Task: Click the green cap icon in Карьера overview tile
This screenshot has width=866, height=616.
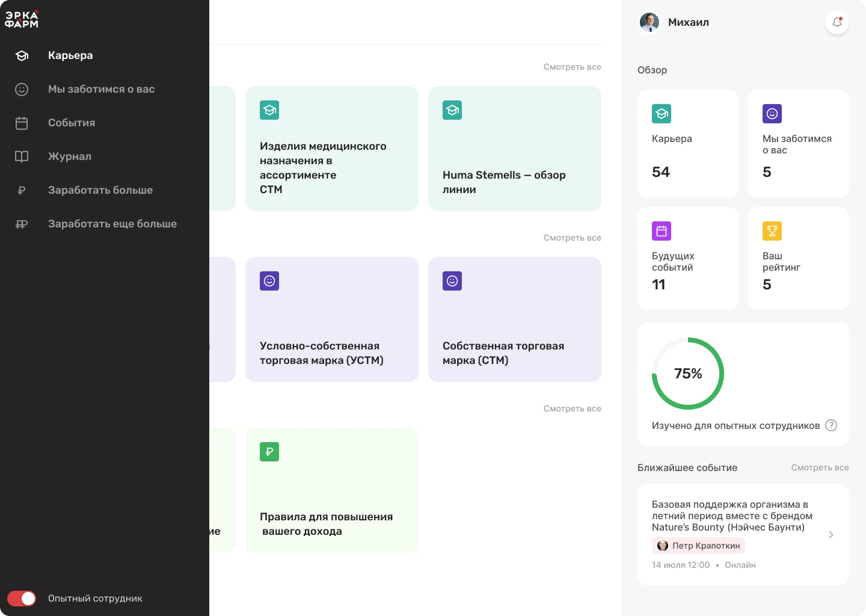Action: pos(662,114)
